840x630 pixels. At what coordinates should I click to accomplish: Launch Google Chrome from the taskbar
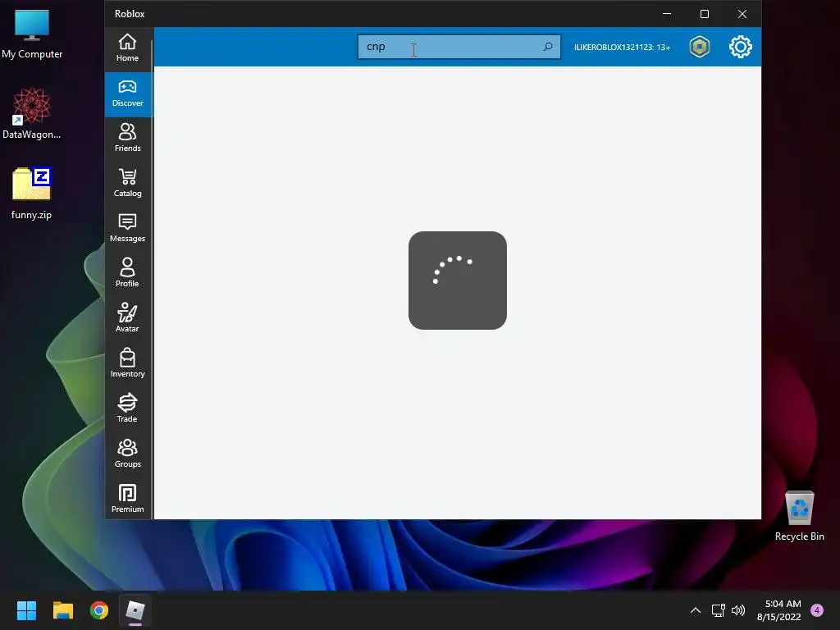pos(99,610)
